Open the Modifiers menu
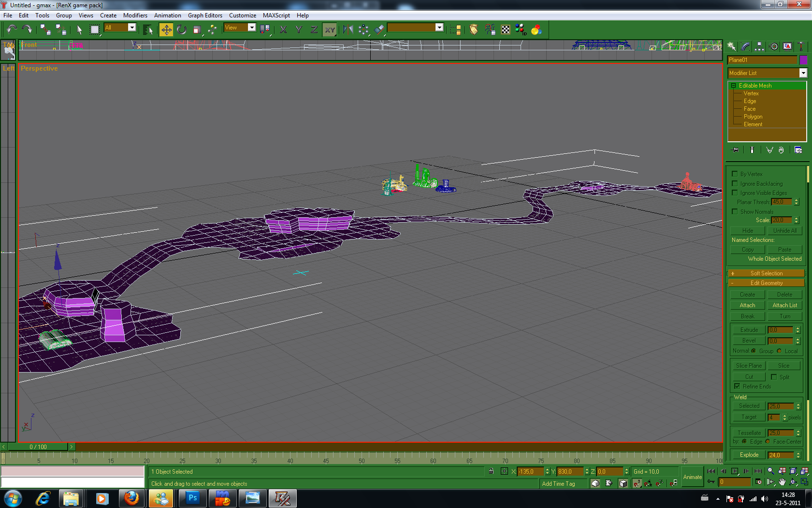812x508 pixels. [x=135, y=15]
